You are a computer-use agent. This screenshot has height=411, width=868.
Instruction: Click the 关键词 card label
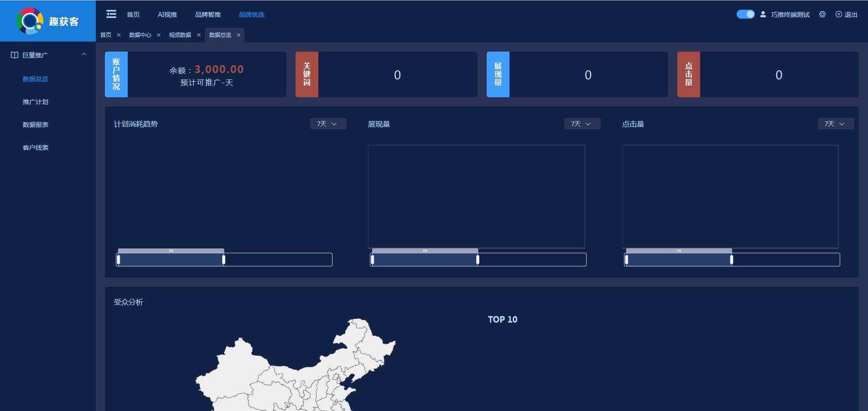307,74
